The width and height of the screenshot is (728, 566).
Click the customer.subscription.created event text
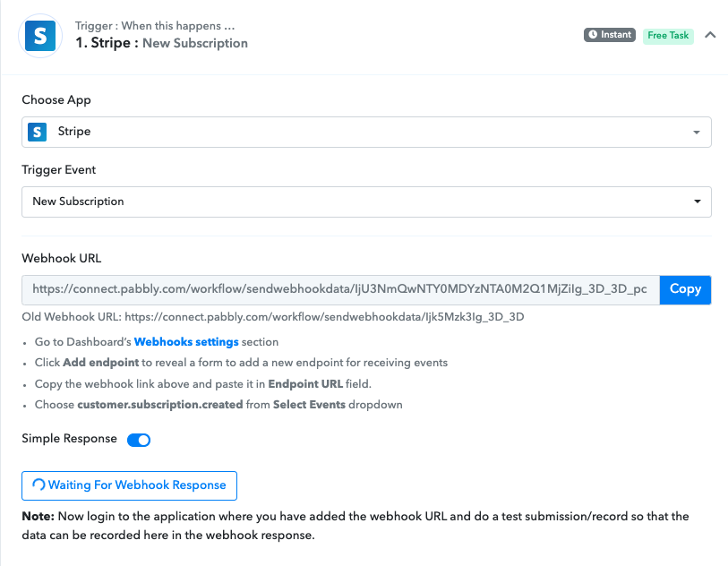click(x=160, y=405)
